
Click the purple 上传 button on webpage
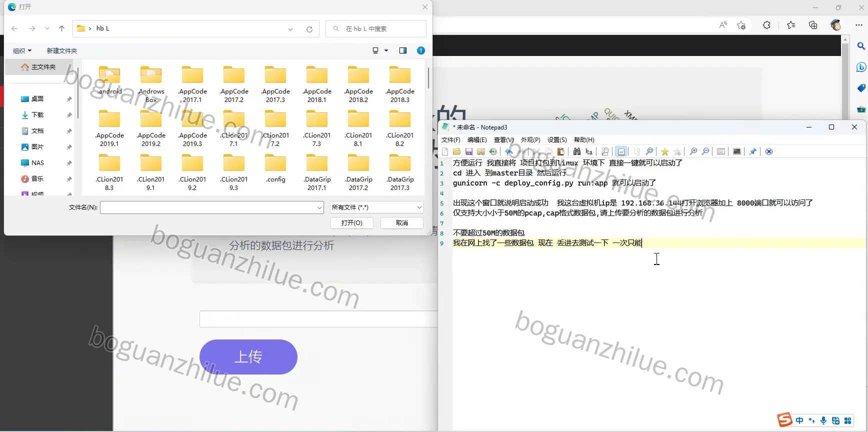point(248,357)
